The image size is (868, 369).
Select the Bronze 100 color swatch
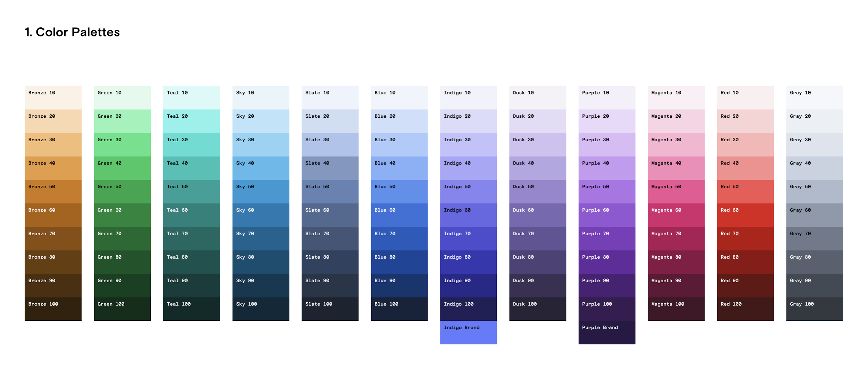tap(53, 309)
